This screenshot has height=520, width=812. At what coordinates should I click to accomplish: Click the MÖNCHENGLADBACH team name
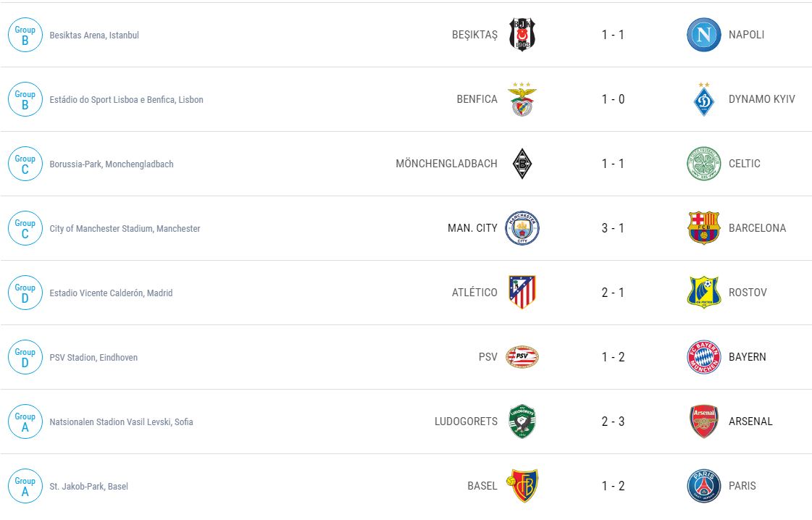(x=446, y=164)
